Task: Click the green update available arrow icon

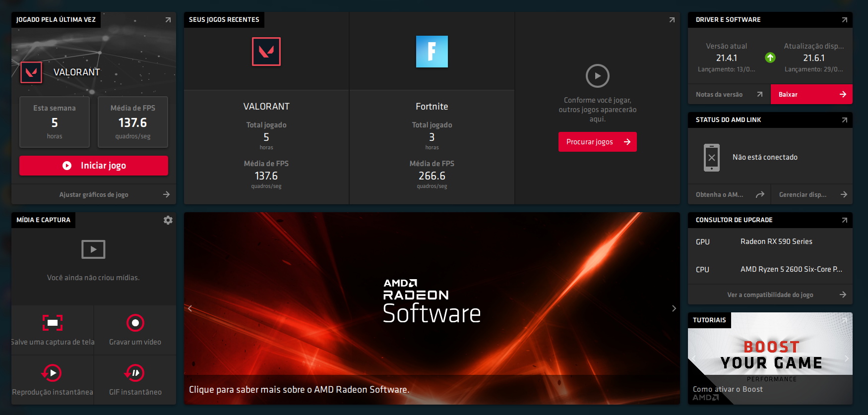Action: pos(770,58)
